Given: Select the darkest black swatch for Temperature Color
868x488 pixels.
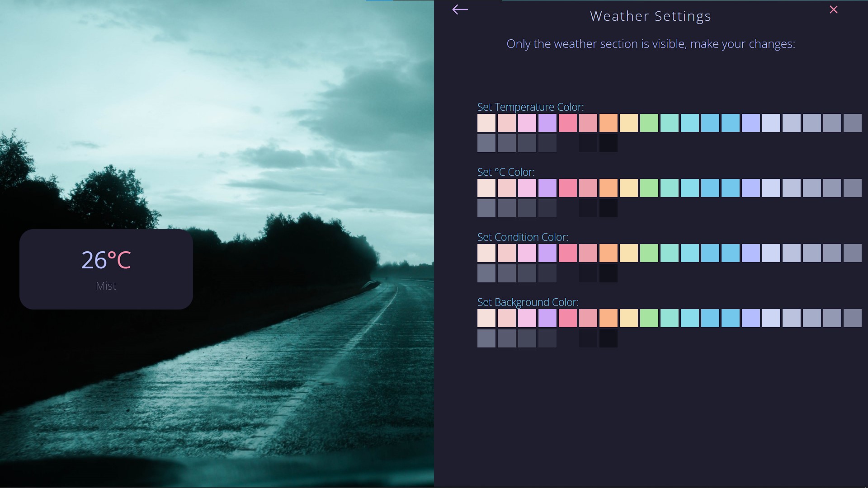Looking at the screenshot, I should click(x=609, y=143).
